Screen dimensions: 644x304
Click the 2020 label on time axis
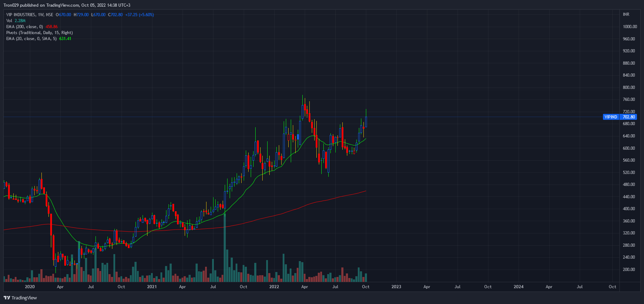pyautogui.click(x=30, y=287)
